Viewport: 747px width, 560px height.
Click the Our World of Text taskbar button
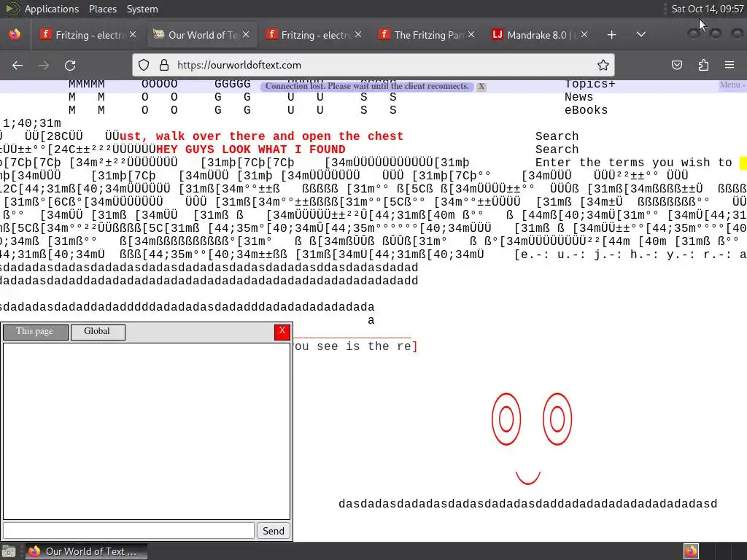[86, 551]
